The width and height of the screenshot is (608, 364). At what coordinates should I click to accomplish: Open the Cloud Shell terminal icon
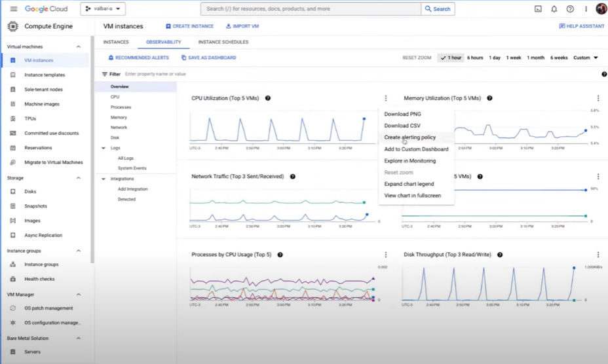coord(538,9)
